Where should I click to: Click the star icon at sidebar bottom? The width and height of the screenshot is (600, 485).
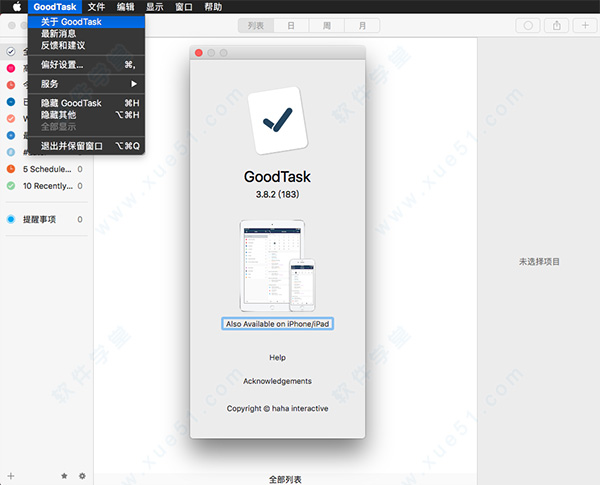pyautogui.click(x=64, y=476)
